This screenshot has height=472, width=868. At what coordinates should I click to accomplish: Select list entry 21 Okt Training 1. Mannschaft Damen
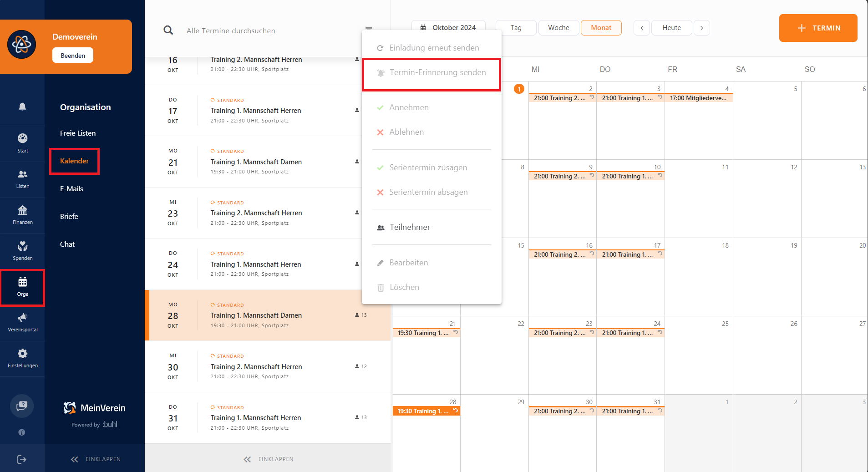(268, 162)
